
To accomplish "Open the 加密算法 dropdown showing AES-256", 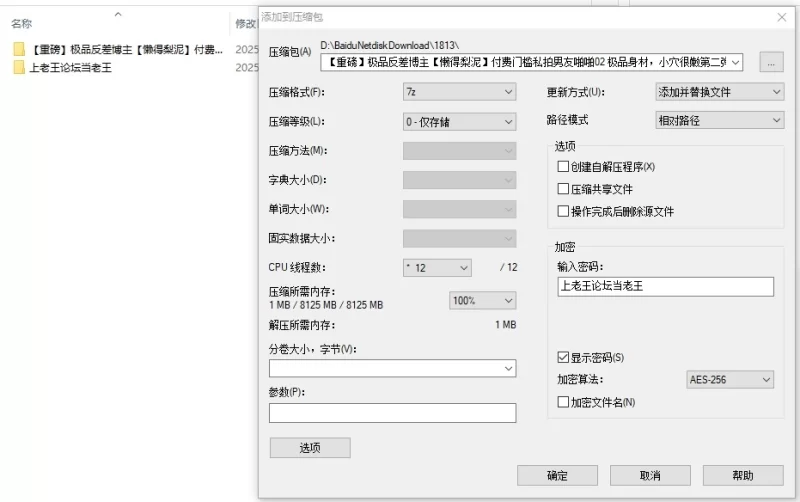I will pos(730,380).
